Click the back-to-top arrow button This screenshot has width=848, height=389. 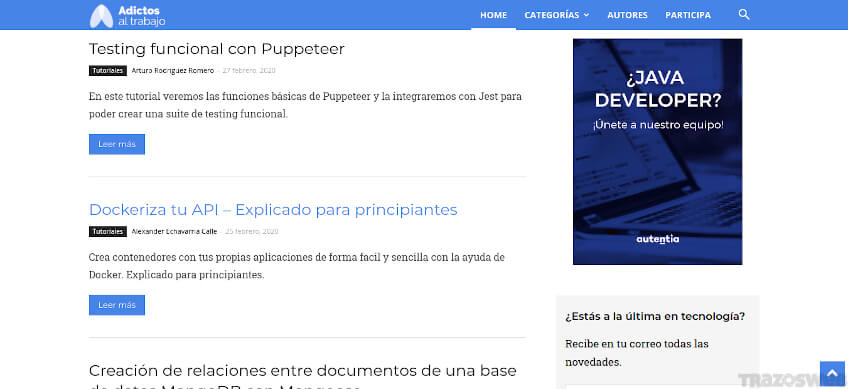point(832,374)
